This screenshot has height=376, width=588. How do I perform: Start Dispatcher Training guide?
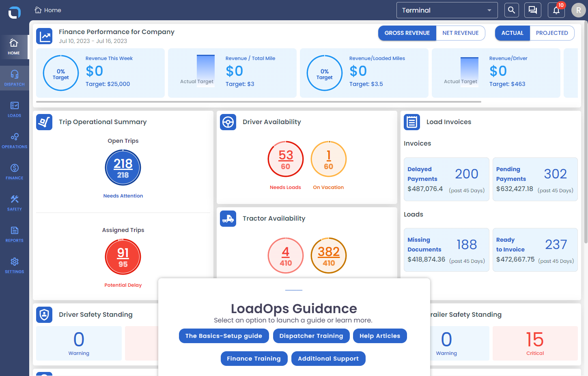point(311,336)
